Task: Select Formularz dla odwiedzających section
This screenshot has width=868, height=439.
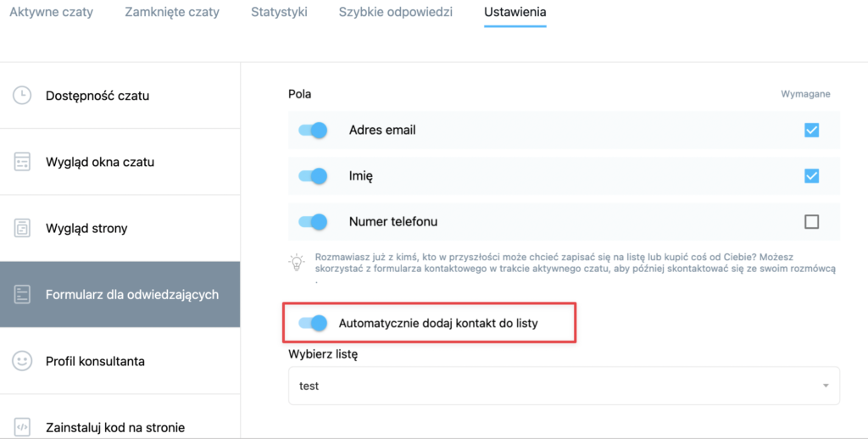Action: point(120,295)
